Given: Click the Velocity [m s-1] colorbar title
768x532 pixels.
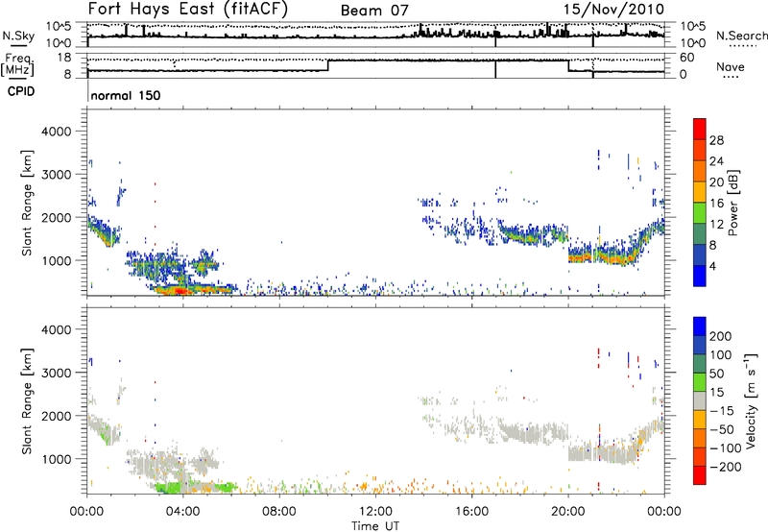Looking at the screenshot, I should coord(751,400).
